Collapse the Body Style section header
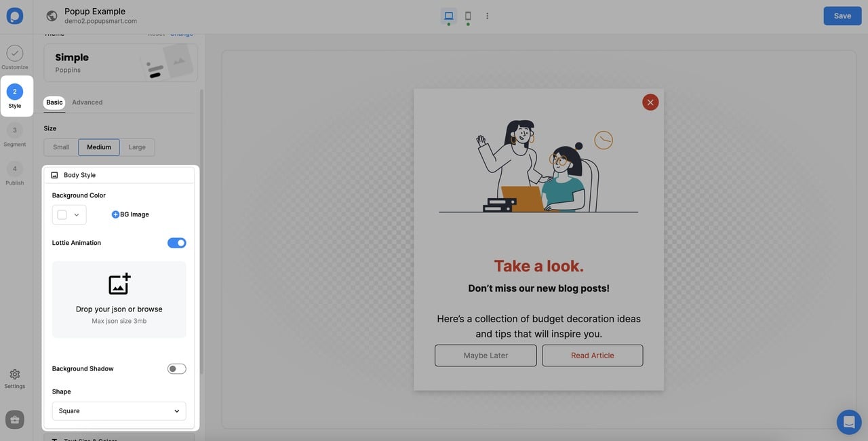The width and height of the screenshot is (868, 441). tap(119, 175)
